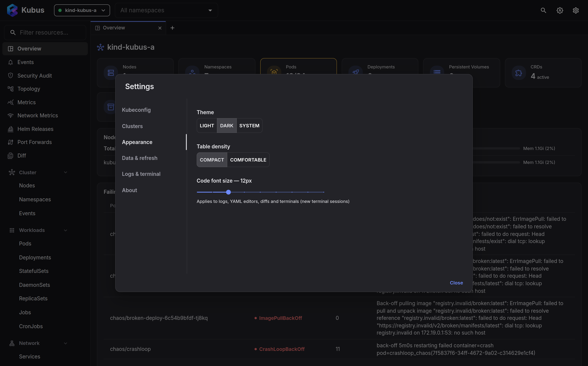
Task: Click the Cluster section icon
Action: coord(12,172)
